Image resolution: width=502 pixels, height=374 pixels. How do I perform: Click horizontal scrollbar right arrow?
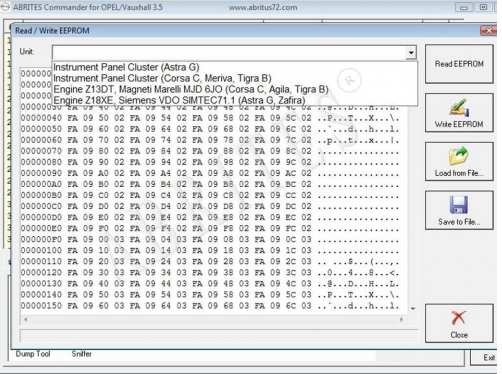pyautogui.click(x=401, y=319)
